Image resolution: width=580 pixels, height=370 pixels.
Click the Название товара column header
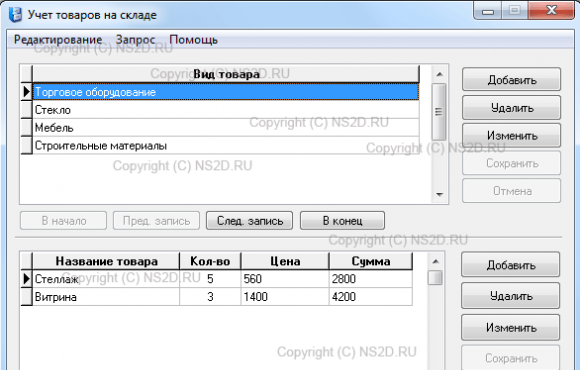(107, 261)
